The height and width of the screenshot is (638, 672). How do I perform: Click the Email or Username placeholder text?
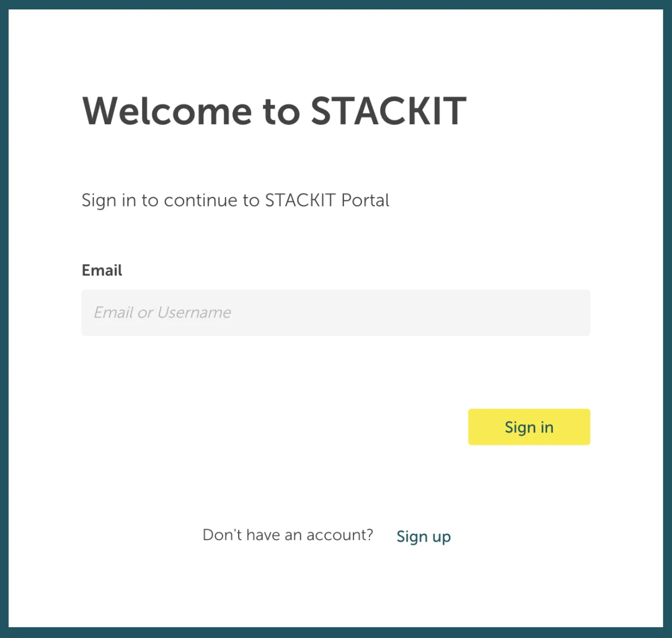click(162, 312)
